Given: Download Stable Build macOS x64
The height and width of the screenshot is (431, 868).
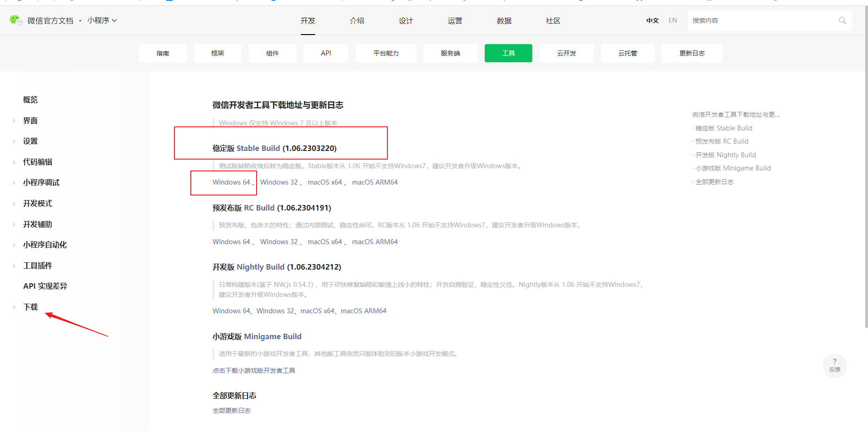Looking at the screenshot, I should click(x=325, y=182).
